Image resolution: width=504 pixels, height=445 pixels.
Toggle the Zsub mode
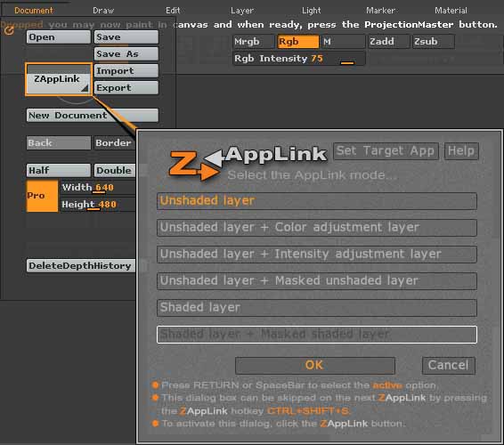click(434, 42)
